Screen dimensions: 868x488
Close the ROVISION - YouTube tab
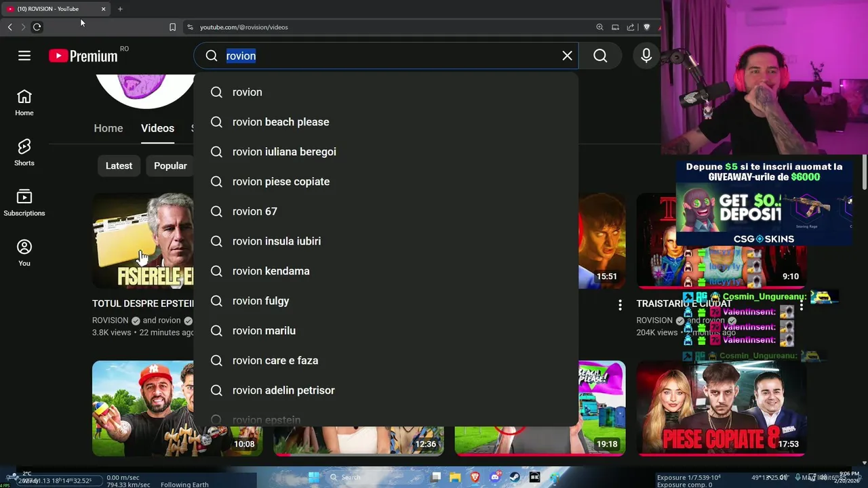pos(103,9)
